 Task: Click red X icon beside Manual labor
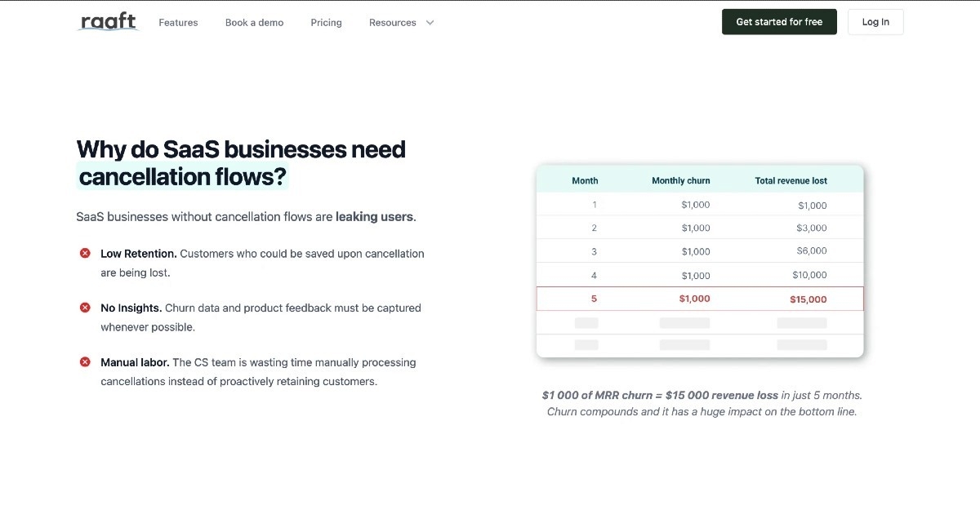click(x=85, y=362)
